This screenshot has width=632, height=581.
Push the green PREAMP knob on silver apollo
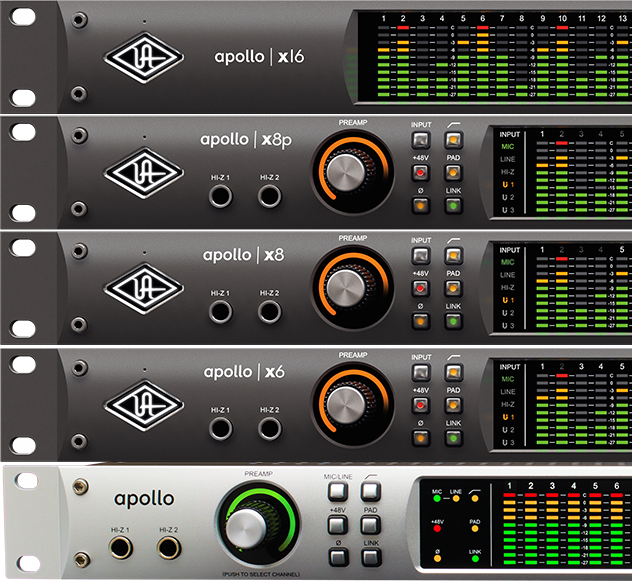(x=246, y=527)
